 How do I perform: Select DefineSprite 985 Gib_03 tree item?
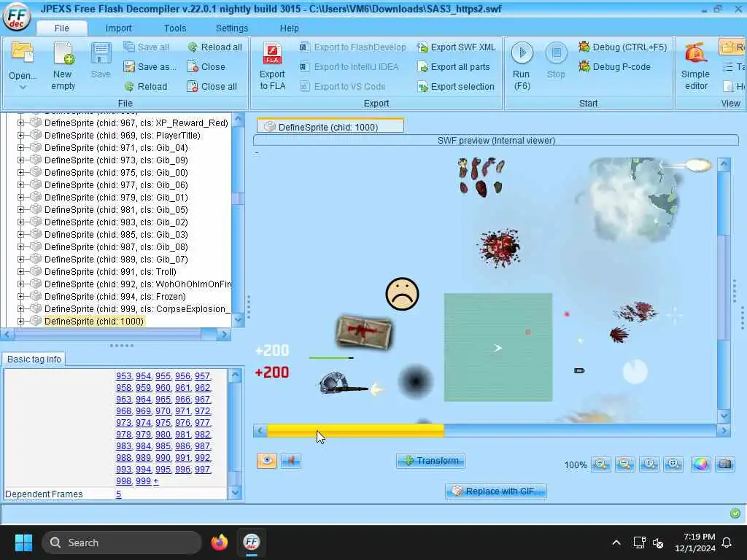click(x=116, y=234)
